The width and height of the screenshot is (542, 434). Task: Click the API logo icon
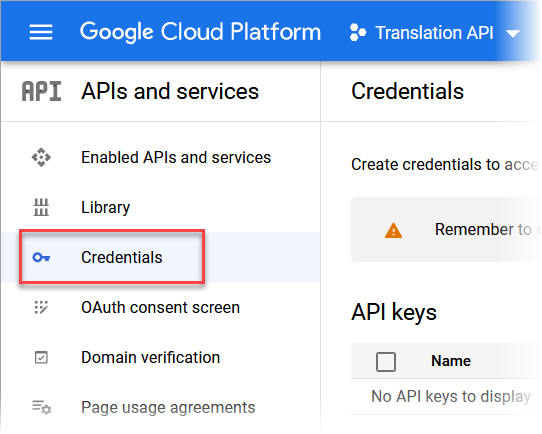pyautogui.click(x=41, y=91)
